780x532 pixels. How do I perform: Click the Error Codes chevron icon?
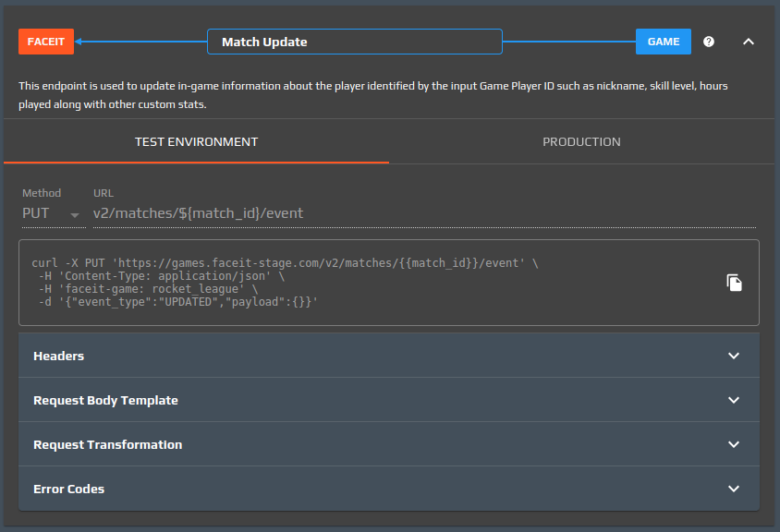tap(734, 489)
